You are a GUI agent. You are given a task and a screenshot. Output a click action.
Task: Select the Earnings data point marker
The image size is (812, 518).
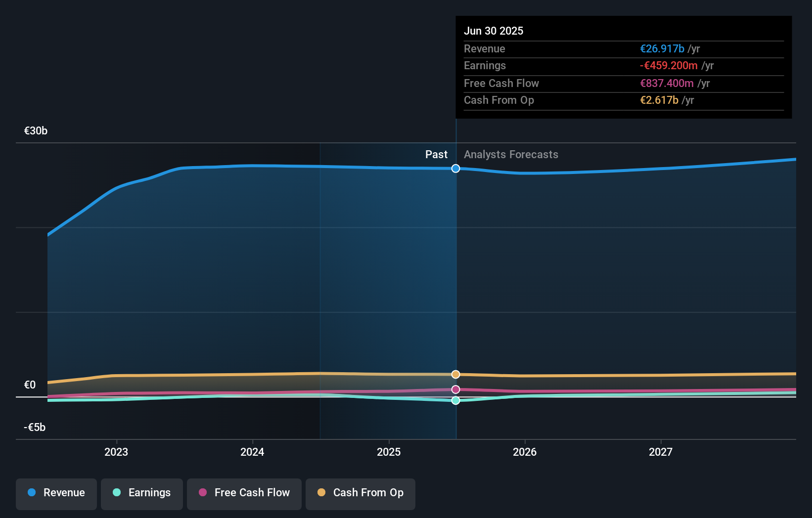tap(456, 400)
